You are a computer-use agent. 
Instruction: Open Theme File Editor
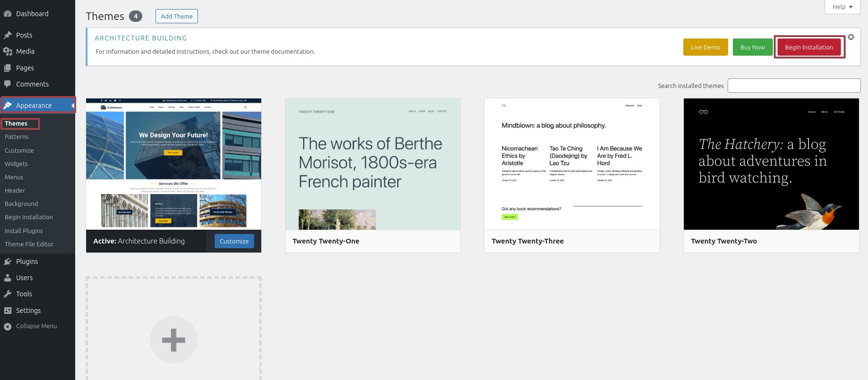pyautogui.click(x=29, y=244)
